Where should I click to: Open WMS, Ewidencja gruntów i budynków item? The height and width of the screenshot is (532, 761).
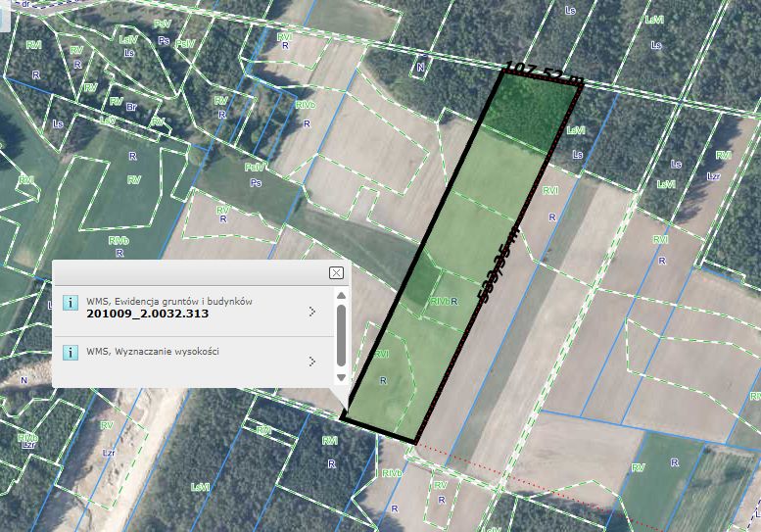click(x=169, y=301)
